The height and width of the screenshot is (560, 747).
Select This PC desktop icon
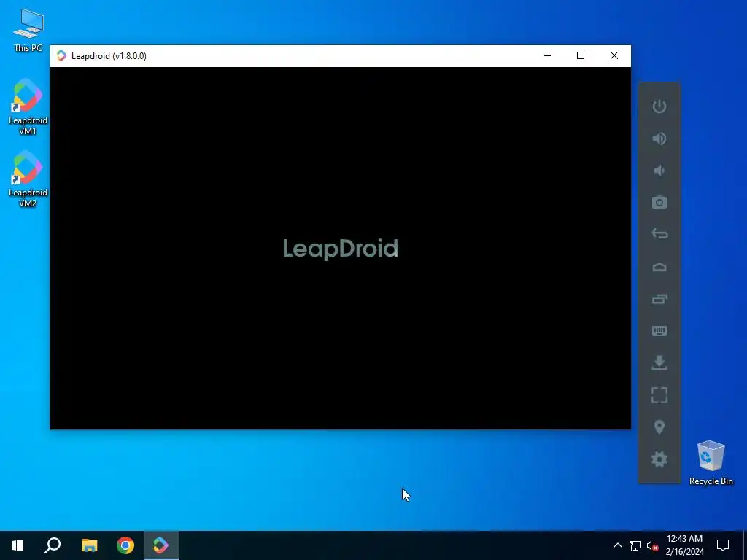pos(28,29)
